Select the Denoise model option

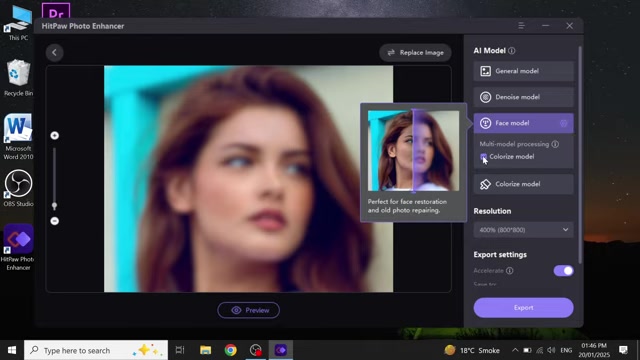click(x=523, y=97)
